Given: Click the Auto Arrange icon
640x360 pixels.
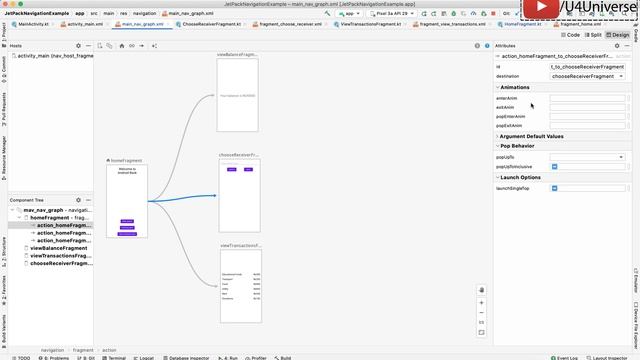Looking at the screenshot, I should pyautogui.click(x=154, y=46).
